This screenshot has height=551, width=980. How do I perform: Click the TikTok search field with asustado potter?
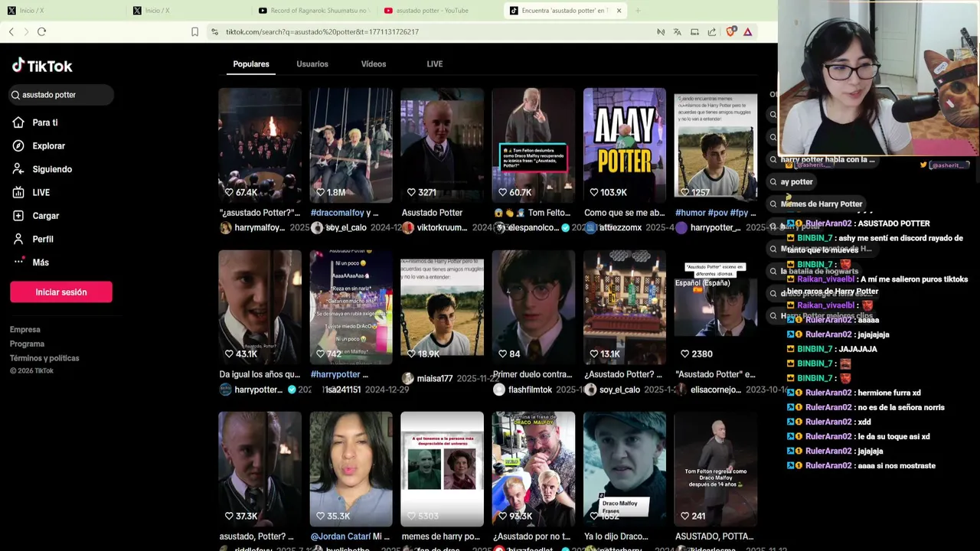(x=61, y=95)
